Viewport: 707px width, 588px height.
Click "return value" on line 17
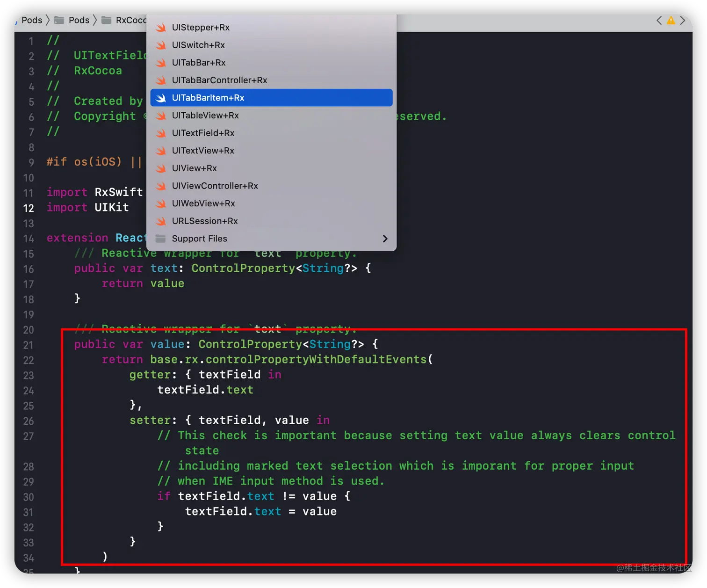tap(143, 283)
